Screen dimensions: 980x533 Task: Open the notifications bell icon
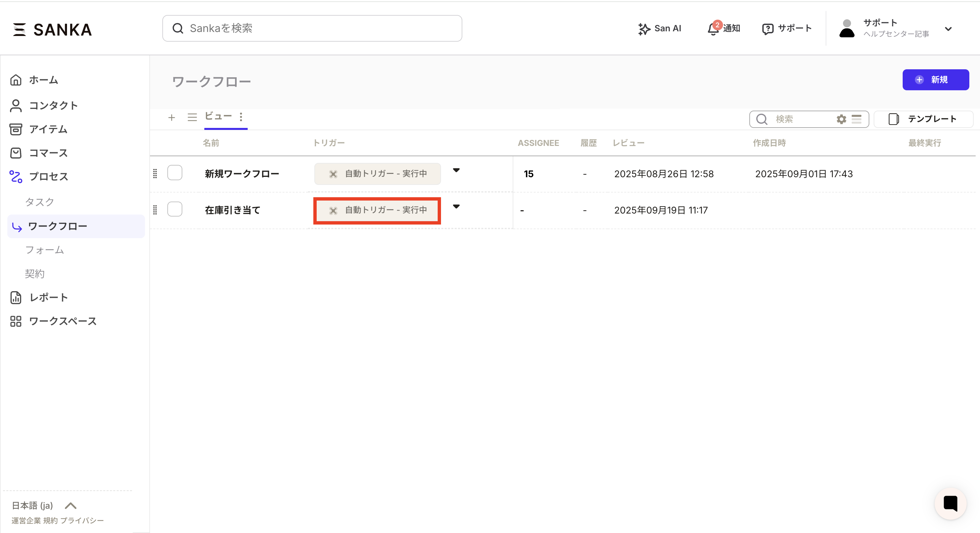(x=713, y=29)
